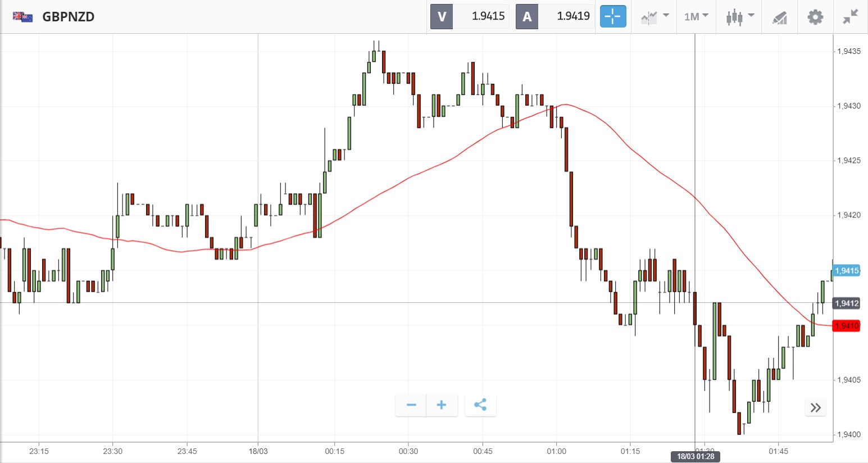The width and height of the screenshot is (868, 463).
Task: Toggle the crosshair cursor button
Action: click(x=612, y=16)
